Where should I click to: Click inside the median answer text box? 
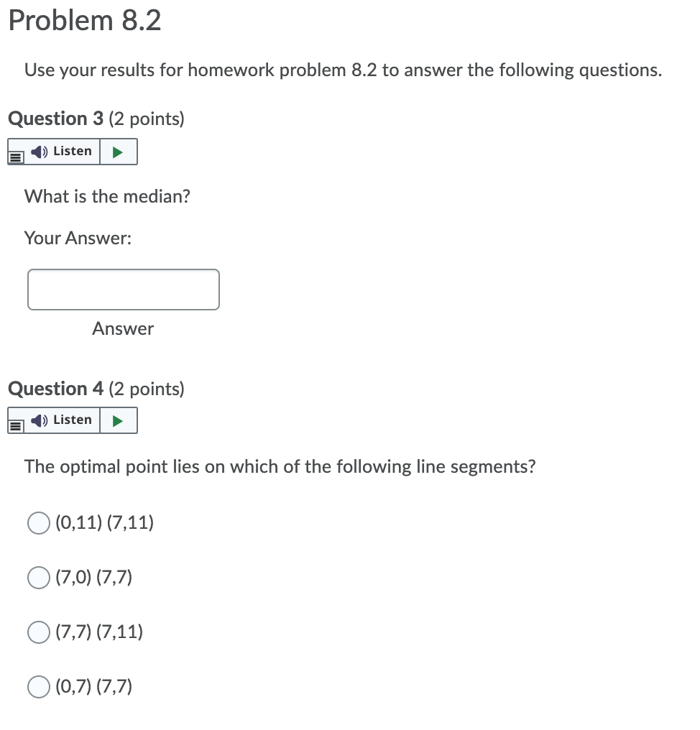click(x=123, y=289)
